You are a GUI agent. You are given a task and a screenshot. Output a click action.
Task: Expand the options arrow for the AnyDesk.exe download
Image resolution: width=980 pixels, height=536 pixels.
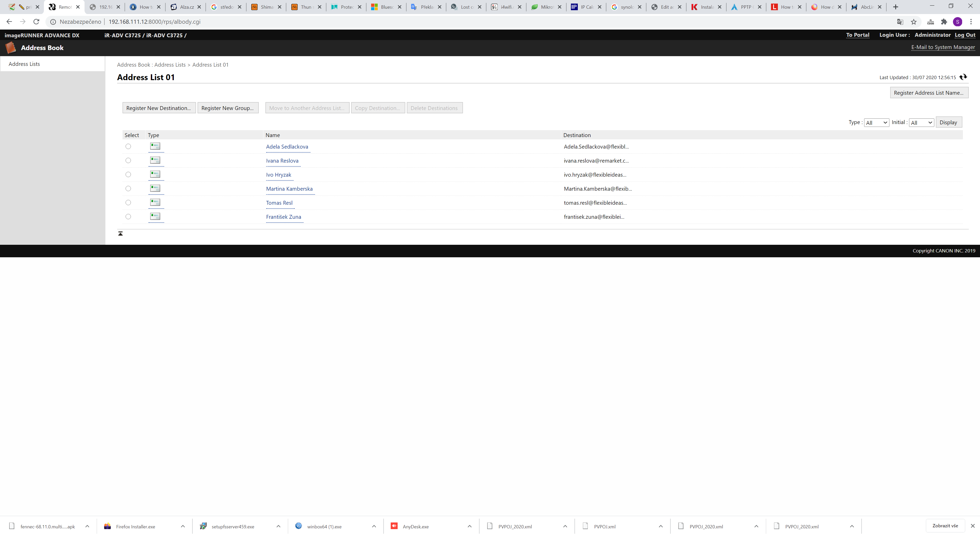pos(470,527)
